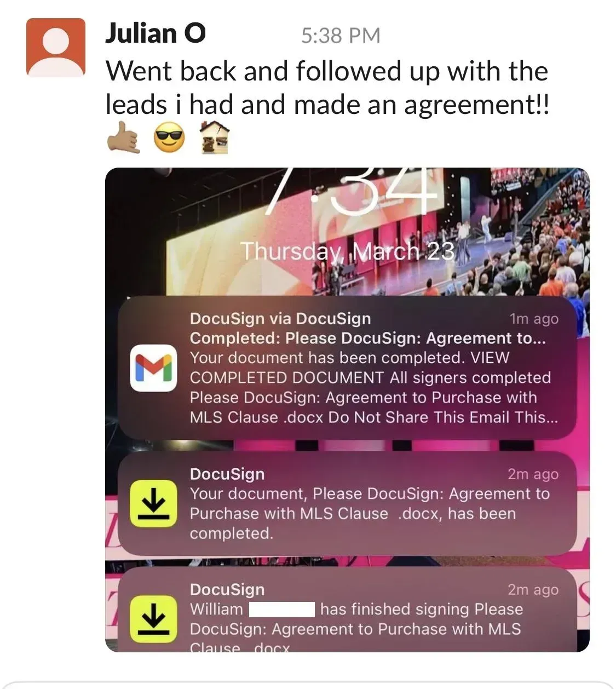Open the sender name Julian O
The width and height of the screenshot is (616, 689).
[x=156, y=33]
